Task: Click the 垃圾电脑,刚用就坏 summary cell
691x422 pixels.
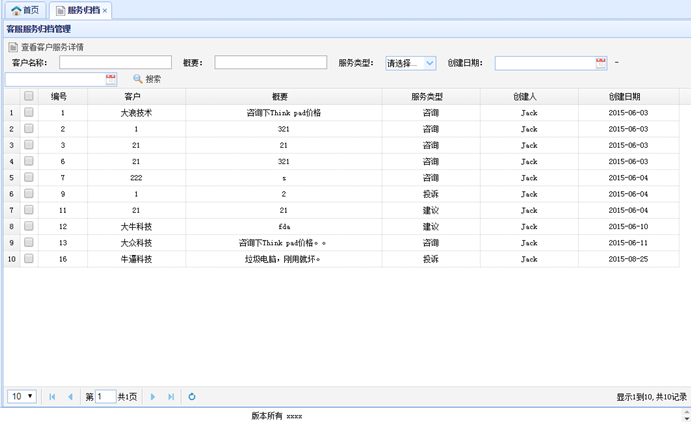Action: (284, 259)
